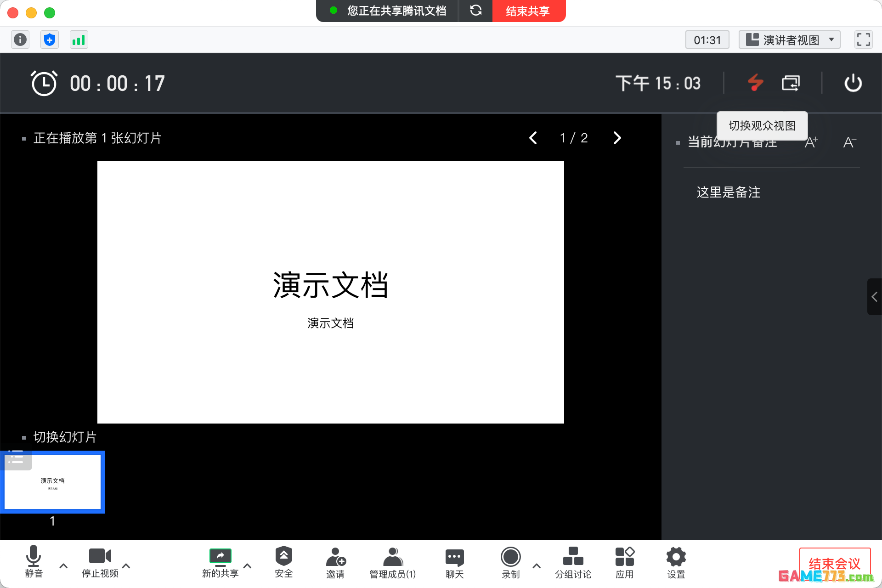This screenshot has height=588, width=882.
Task: Open the 演讲者视图 view dropdown
Action: [x=789, y=40]
